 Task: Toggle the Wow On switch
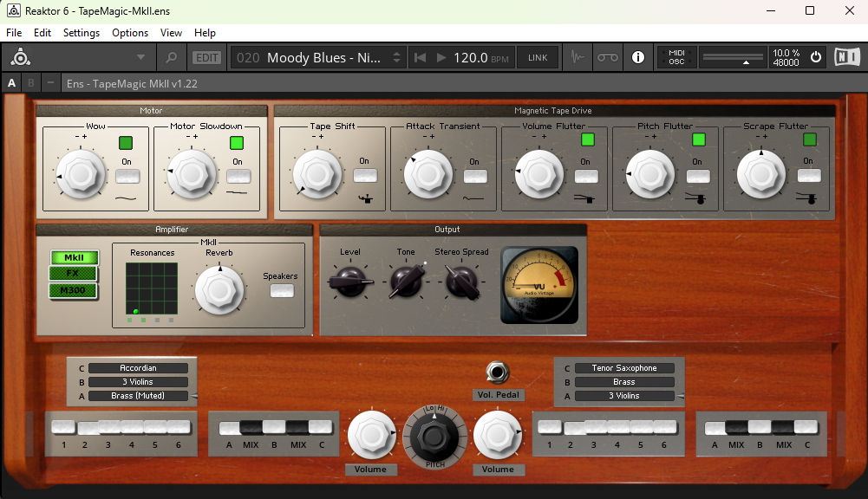[127, 177]
